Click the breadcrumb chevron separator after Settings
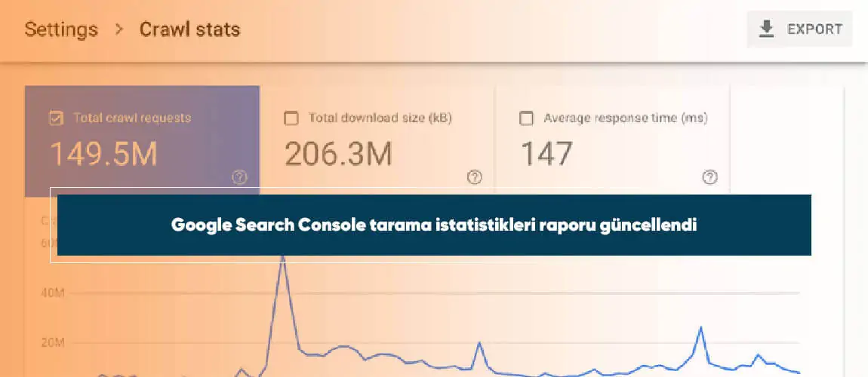The width and height of the screenshot is (868, 377). 119,30
